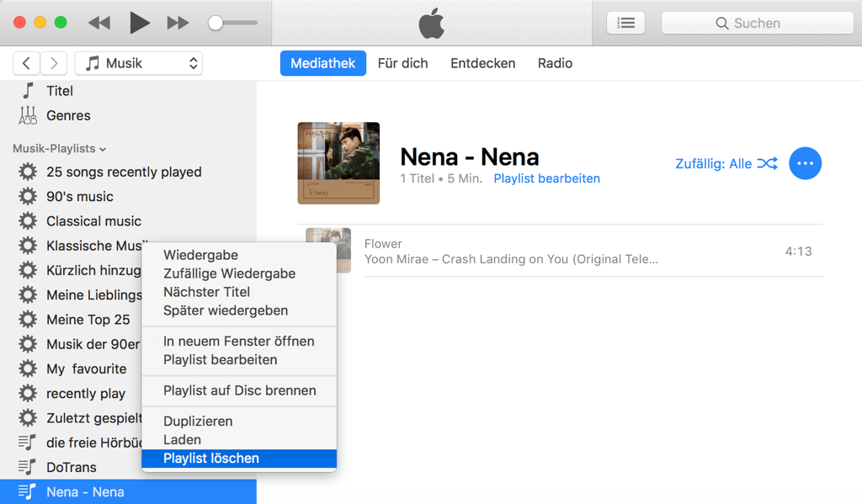Click the Flower track thumbnail

328,251
